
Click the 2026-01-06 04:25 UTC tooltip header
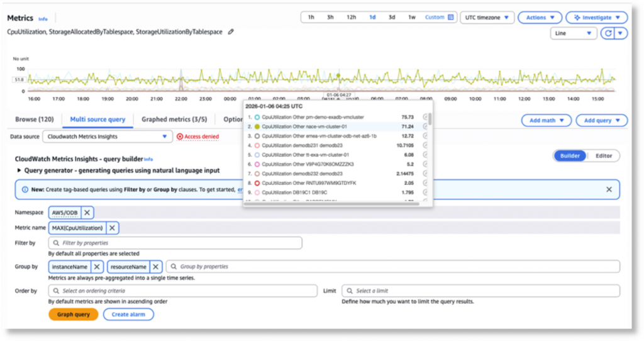tap(274, 106)
